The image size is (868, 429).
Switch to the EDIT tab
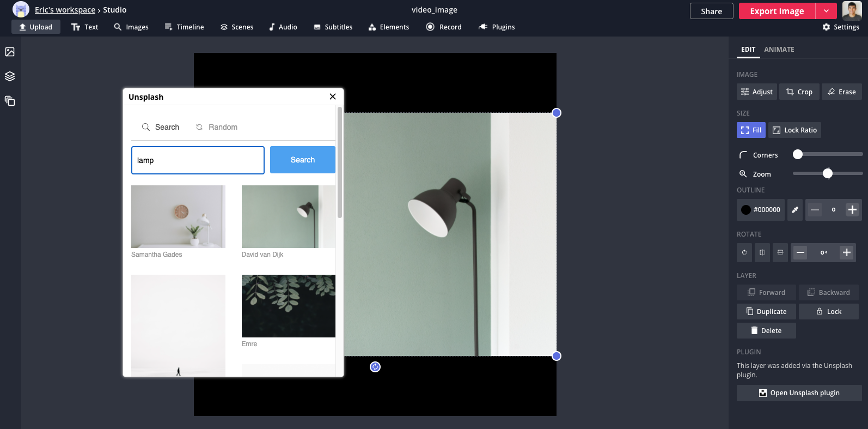(748, 49)
